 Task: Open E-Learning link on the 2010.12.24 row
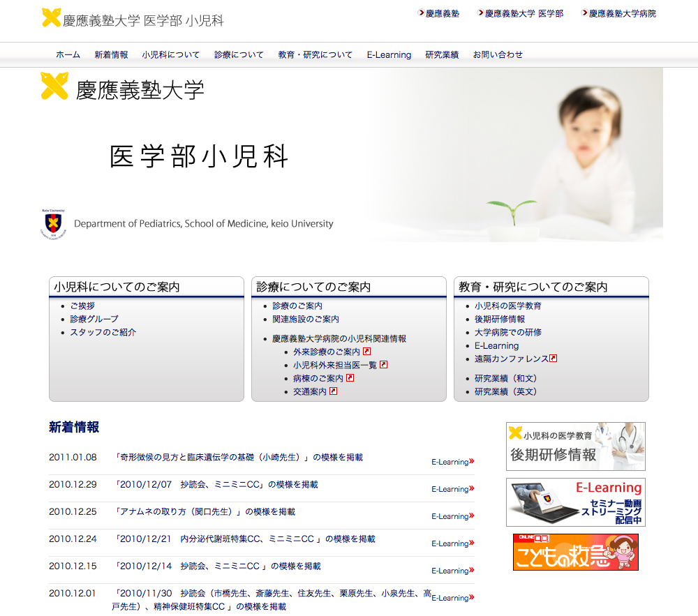click(x=450, y=543)
